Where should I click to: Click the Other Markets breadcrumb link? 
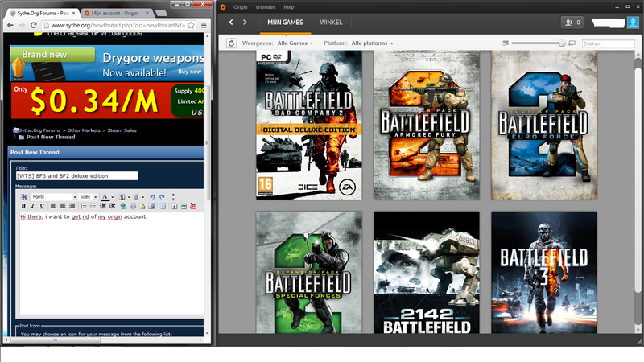click(84, 130)
